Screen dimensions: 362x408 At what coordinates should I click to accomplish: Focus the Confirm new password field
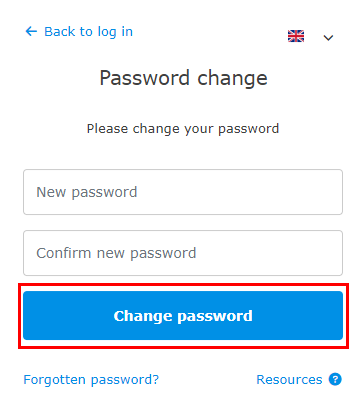(x=183, y=253)
